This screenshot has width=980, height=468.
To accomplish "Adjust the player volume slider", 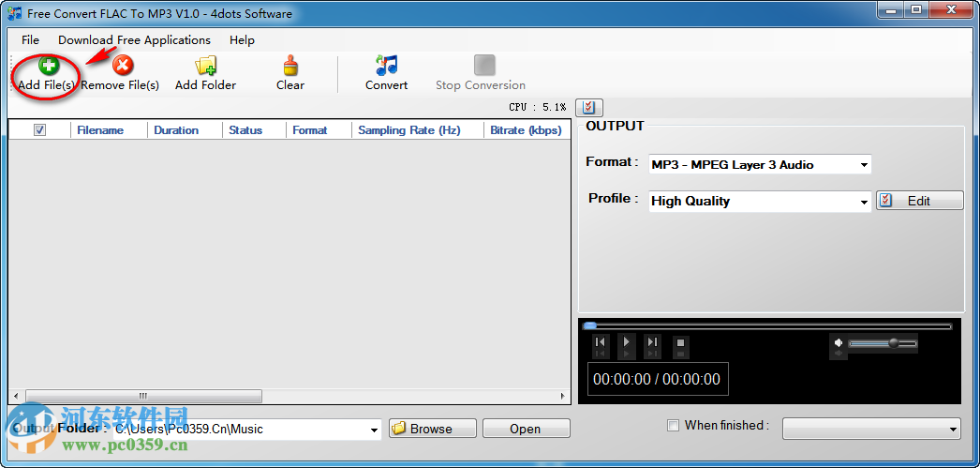I will click(x=883, y=343).
